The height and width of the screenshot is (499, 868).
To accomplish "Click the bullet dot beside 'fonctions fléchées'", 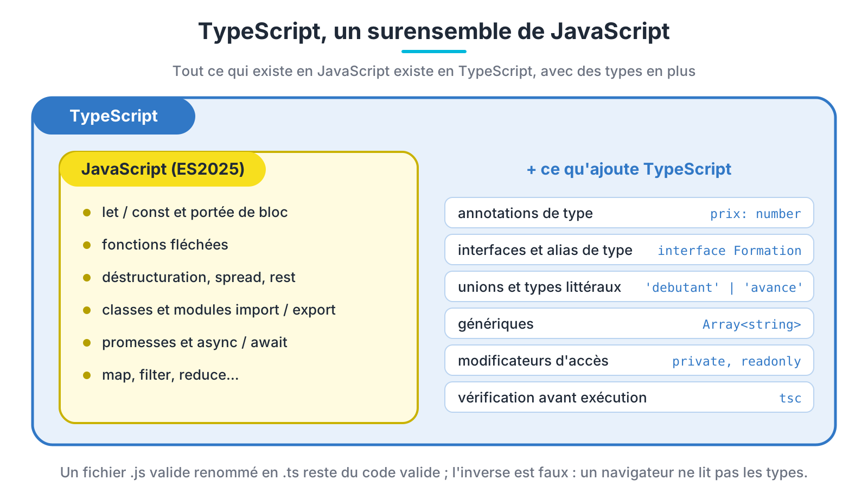I will (87, 245).
